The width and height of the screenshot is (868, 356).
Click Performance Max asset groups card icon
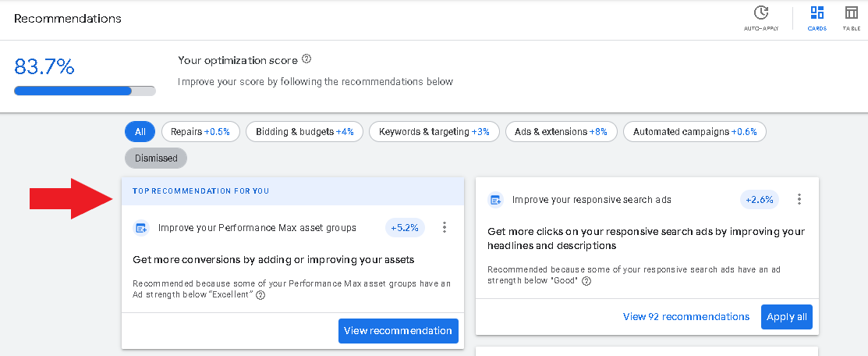[141, 228]
